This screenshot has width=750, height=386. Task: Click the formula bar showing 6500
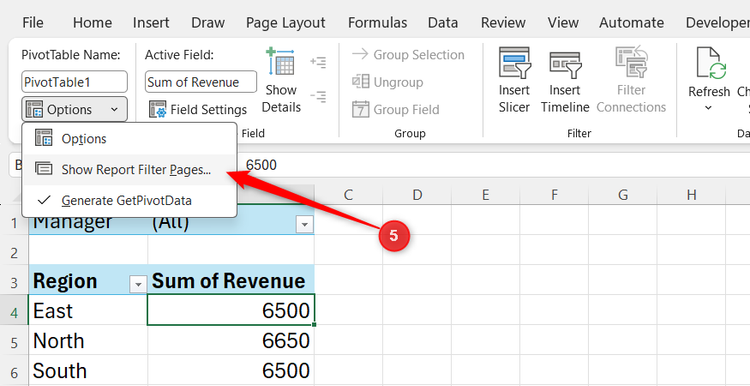[x=493, y=165]
